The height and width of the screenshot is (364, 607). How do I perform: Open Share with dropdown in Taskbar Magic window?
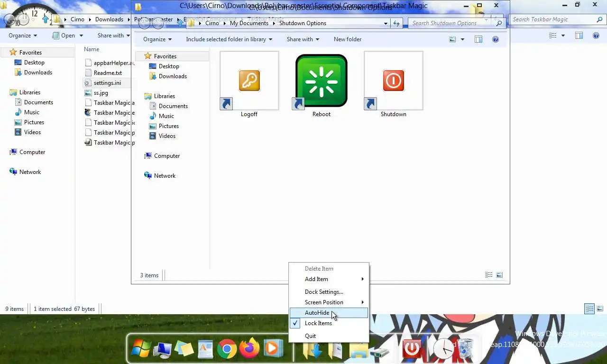pyautogui.click(x=114, y=36)
